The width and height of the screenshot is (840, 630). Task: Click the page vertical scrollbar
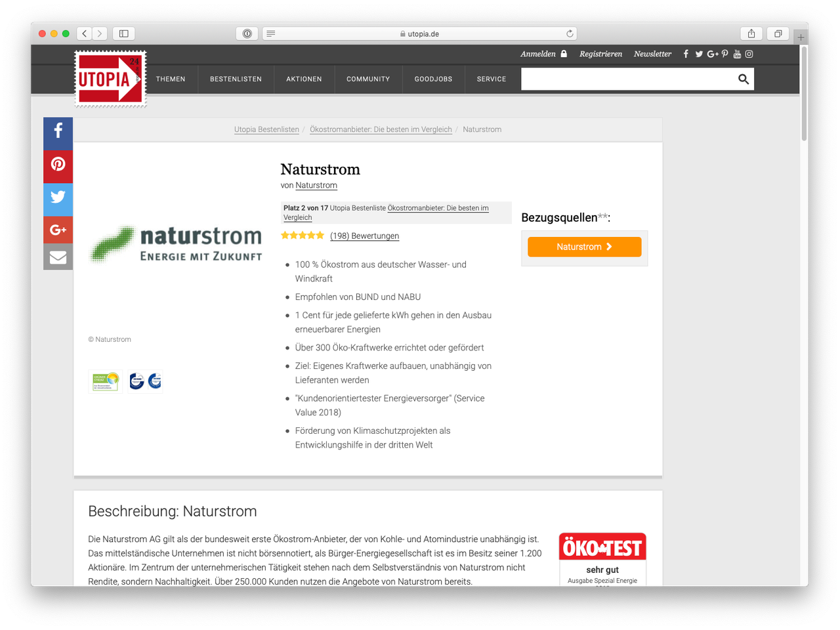point(804,93)
